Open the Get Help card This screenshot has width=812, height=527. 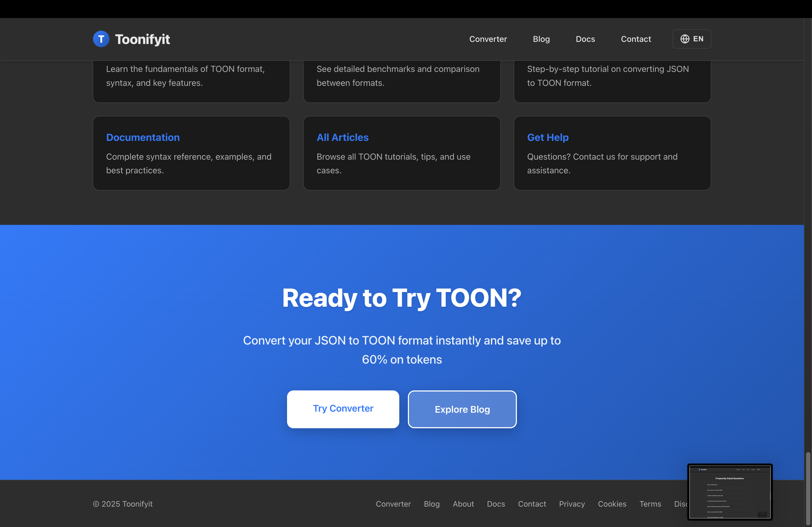548,137
